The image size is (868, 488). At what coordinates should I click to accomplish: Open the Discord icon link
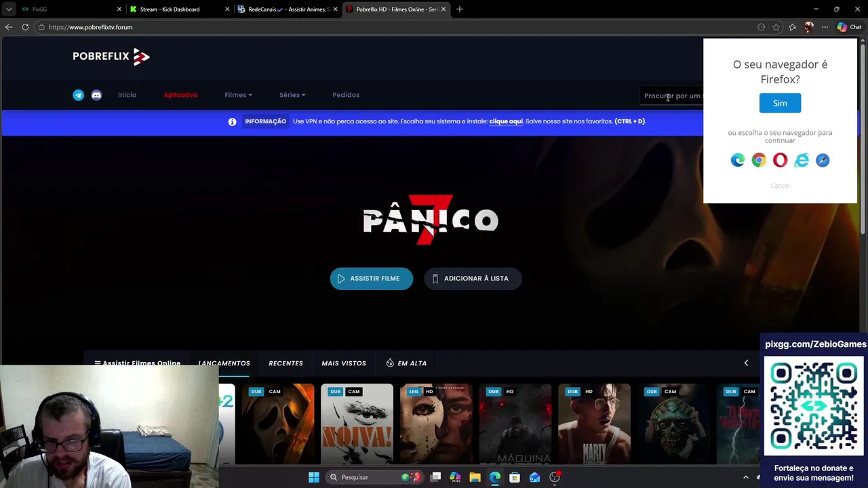pyautogui.click(x=96, y=95)
